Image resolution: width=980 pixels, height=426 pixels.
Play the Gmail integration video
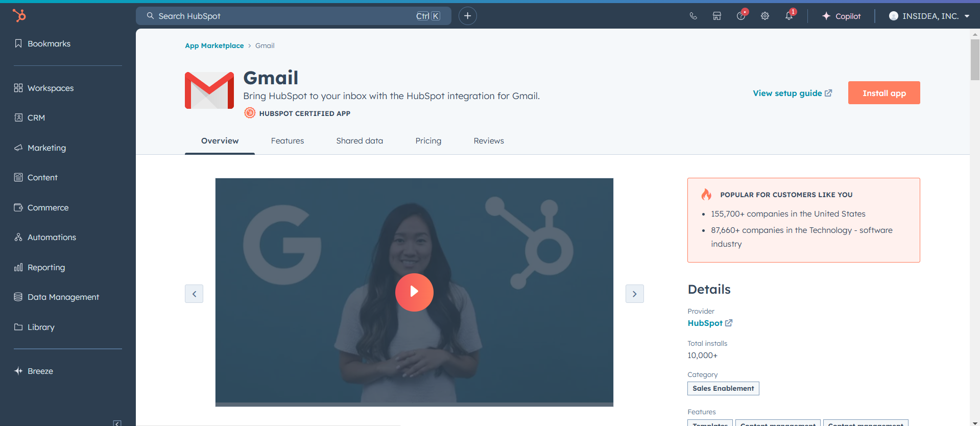tap(414, 292)
